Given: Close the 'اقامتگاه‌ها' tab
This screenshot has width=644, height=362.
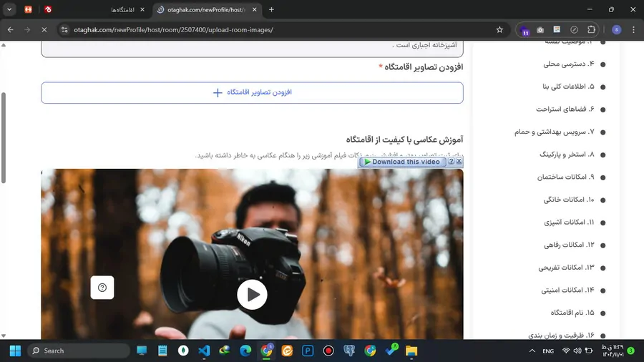Looking at the screenshot, I should (142, 9).
